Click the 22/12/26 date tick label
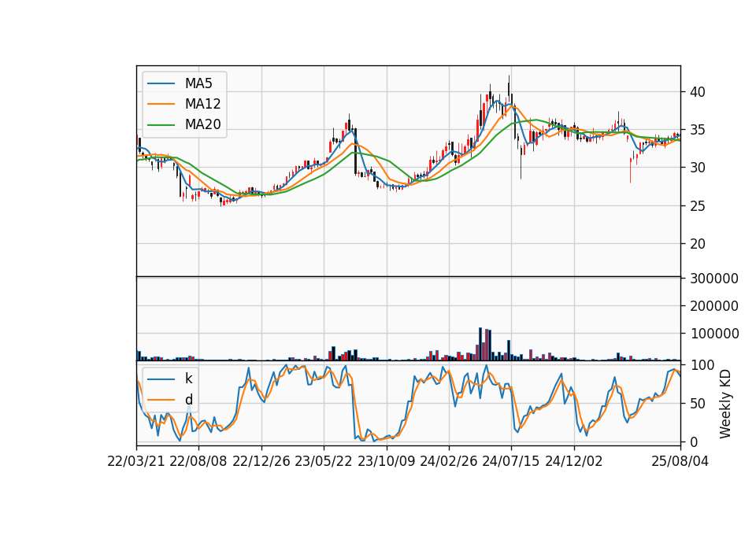 (x=261, y=461)
